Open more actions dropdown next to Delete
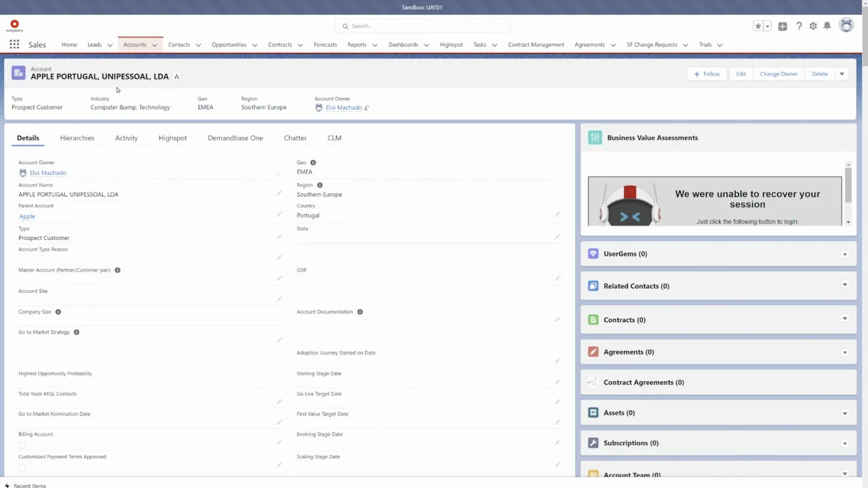868x488 pixels. [842, 74]
